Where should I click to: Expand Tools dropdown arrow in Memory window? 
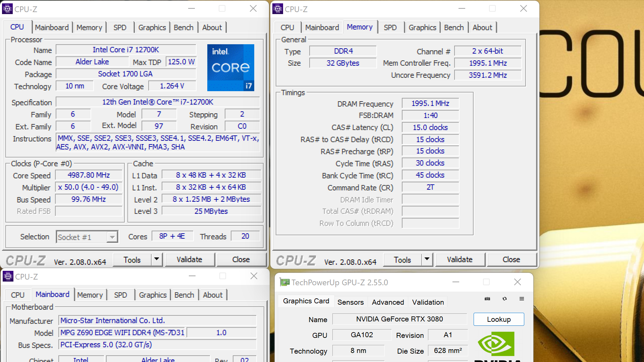point(427,259)
